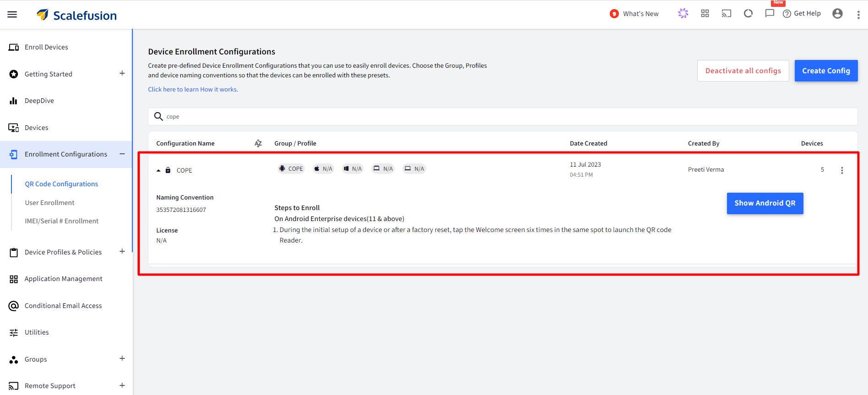Select Enrollment Configurations menu item
Image resolution: width=868 pixels, height=395 pixels.
coord(66,154)
